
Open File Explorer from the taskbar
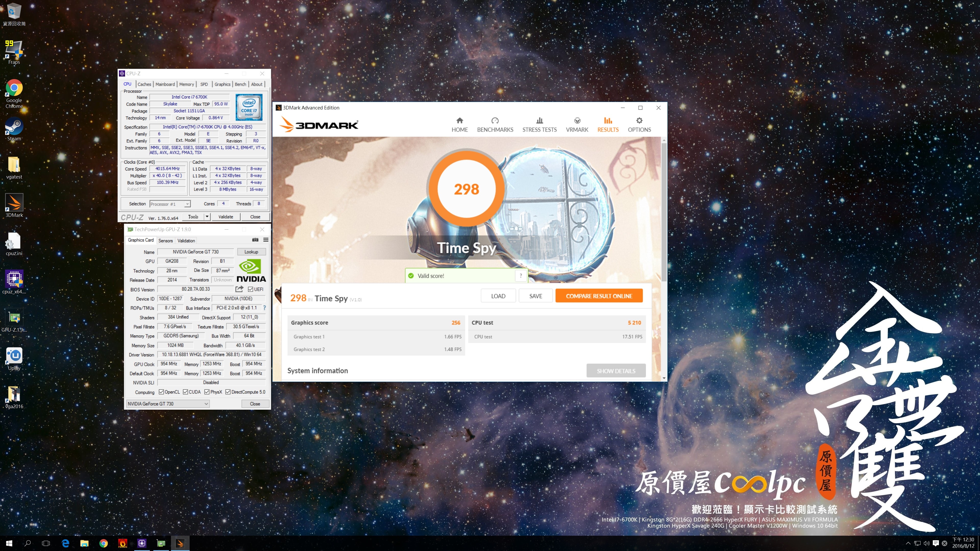84,543
